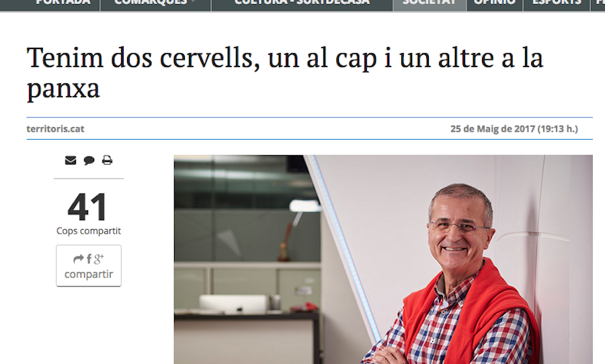Image resolution: width=605 pixels, height=364 pixels.
Task: Click the 41 share counter
Action: click(x=87, y=207)
